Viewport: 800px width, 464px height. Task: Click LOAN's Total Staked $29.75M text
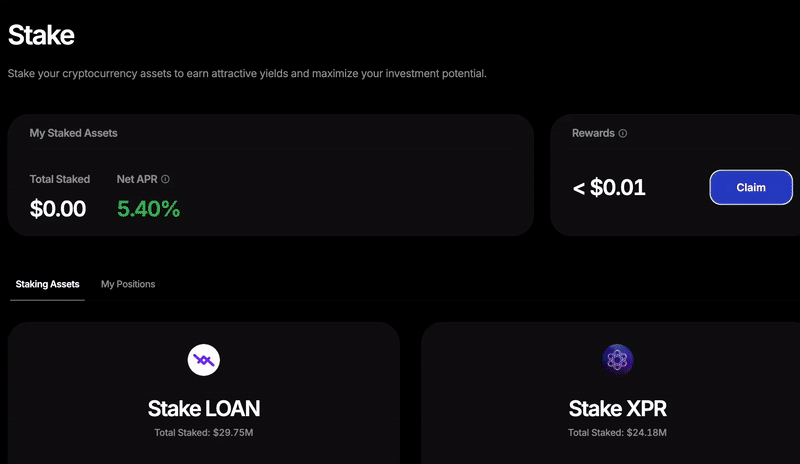click(204, 432)
